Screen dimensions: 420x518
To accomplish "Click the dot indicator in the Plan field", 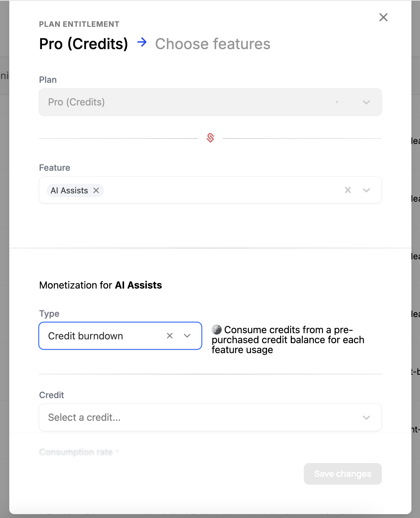I will (337, 102).
